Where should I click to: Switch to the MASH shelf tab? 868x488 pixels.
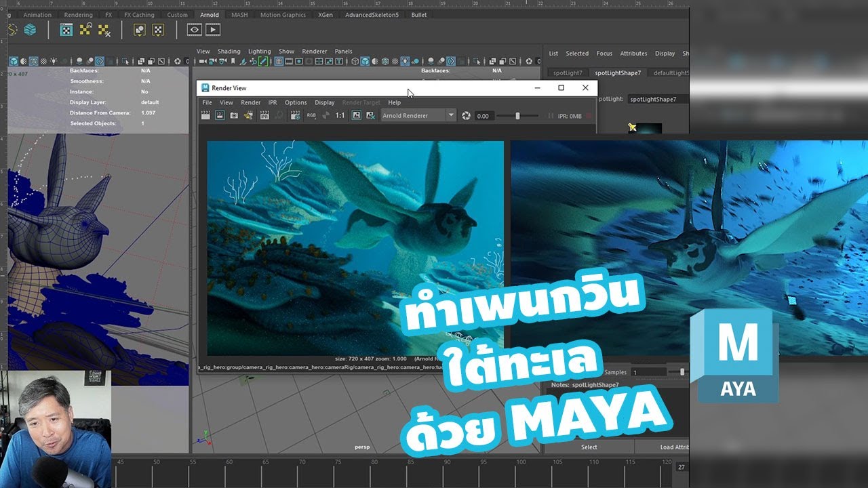tap(239, 14)
